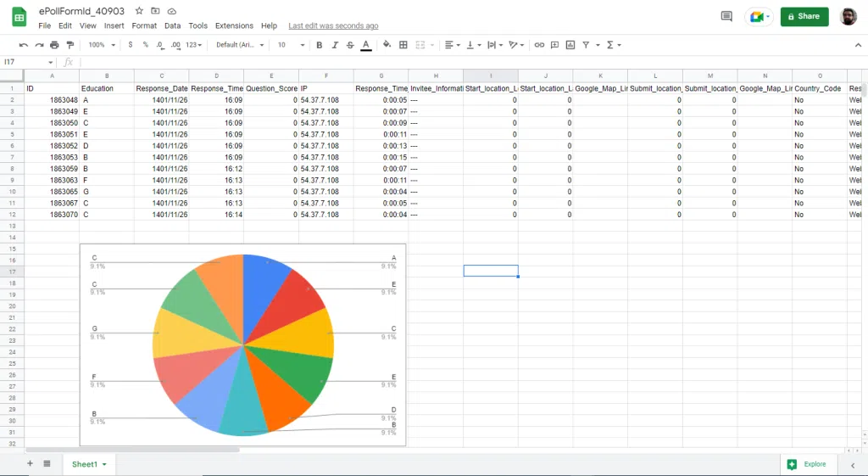Toggle italic formatting
Screen dimensions: 868x476
335,45
